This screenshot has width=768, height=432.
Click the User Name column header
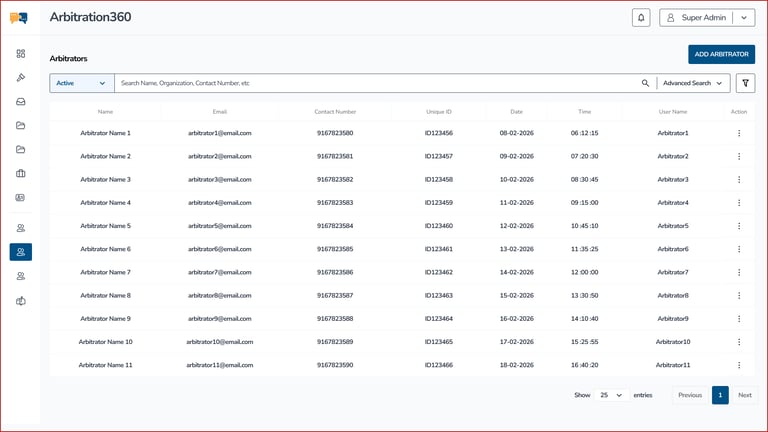tap(673, 112)
